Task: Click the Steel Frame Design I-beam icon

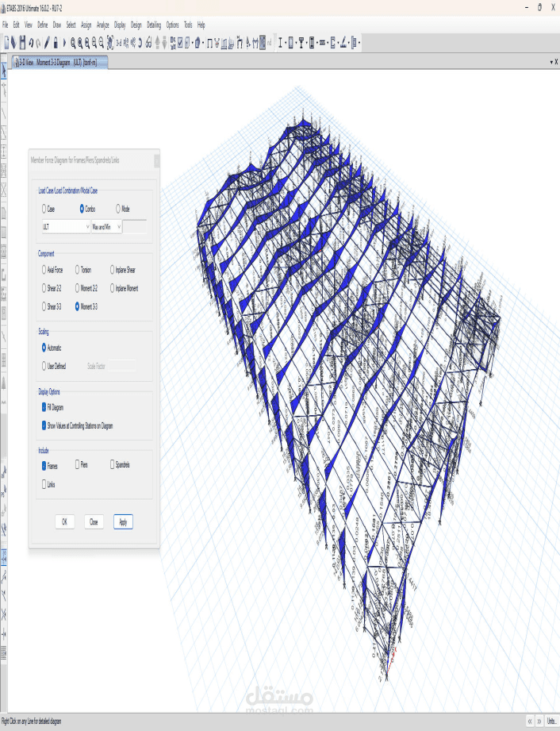Action: tap(280, 43)
